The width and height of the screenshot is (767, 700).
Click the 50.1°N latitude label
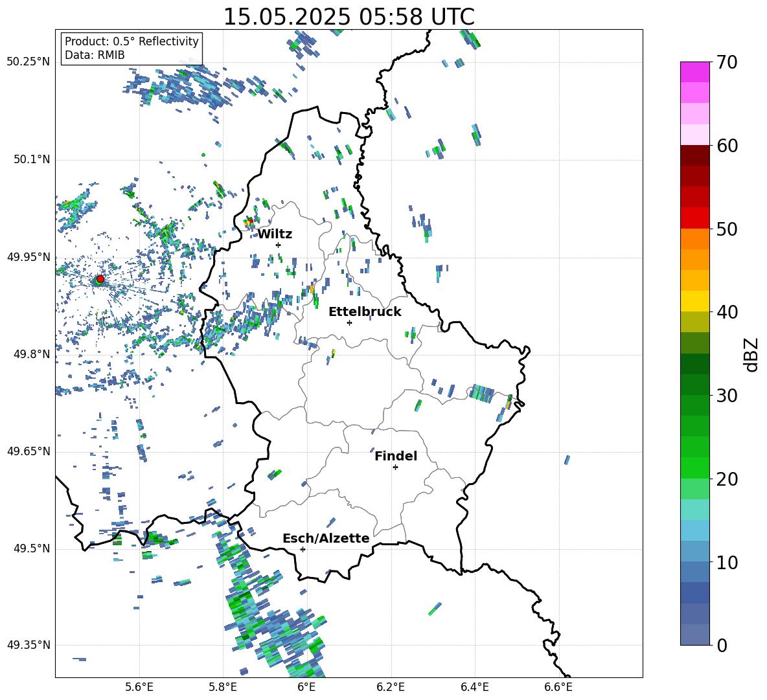tap(32, 159)
